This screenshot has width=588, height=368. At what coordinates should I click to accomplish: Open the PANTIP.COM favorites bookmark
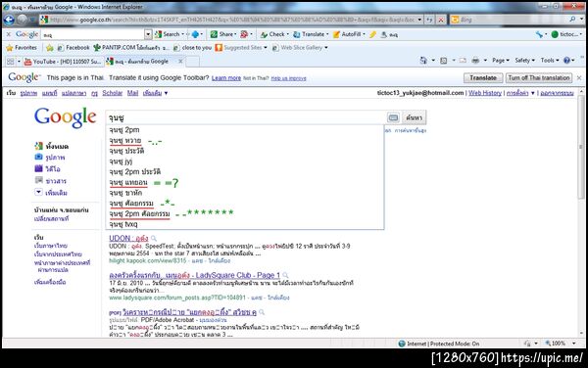click(x=131, y=48)
